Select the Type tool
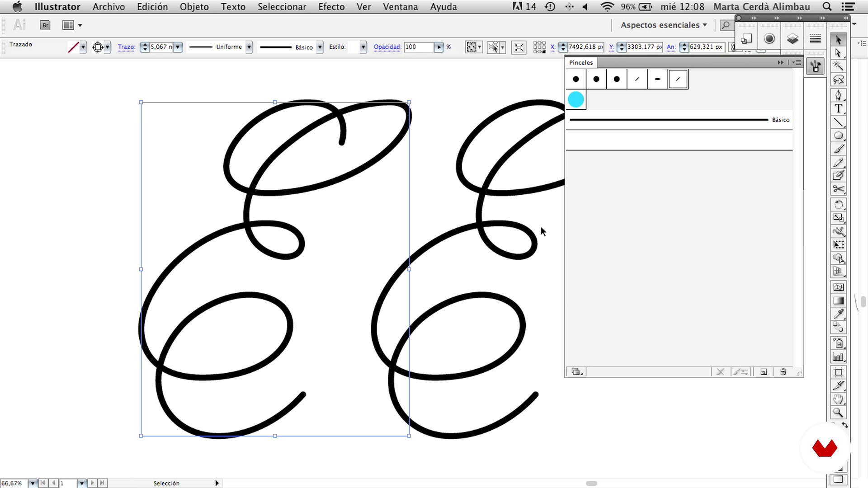This screenshot has height=488, width=868. click(x=839, y=108)
